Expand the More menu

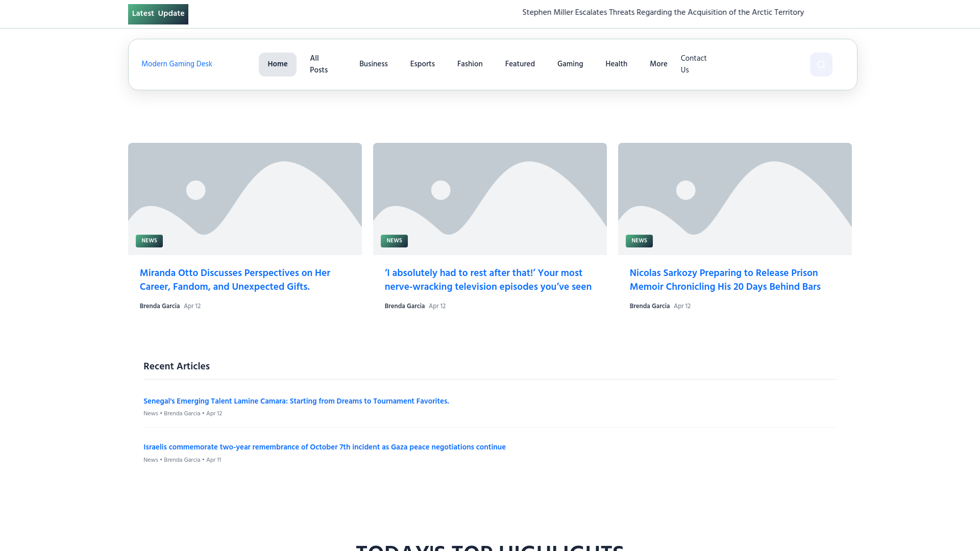pyautogui.click(x=658, y=64)
